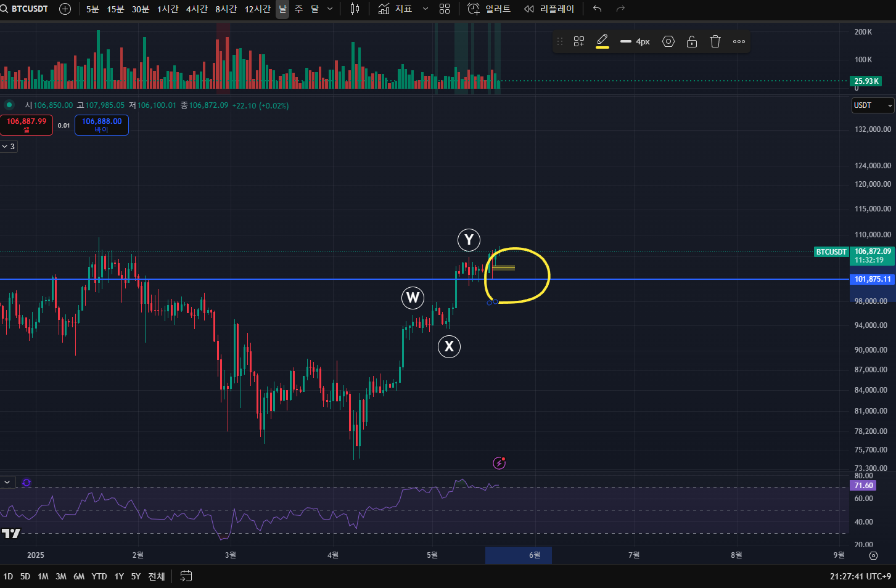Collapse the indicator legend showing 3
Viewport: 896px width, 588px height.
point(9,147)
